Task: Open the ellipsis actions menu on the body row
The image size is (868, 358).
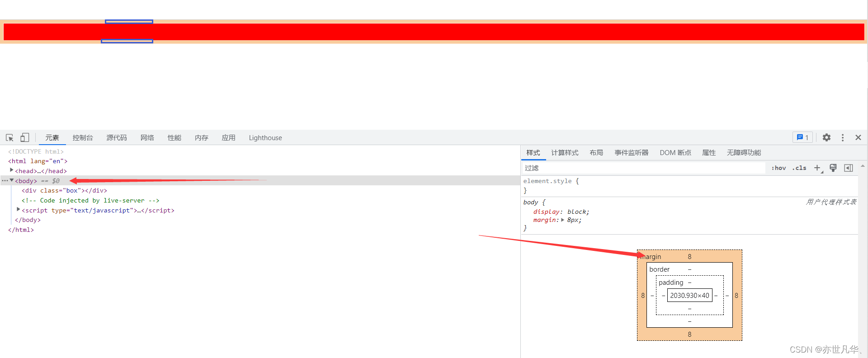Action: tap(5, 180)
